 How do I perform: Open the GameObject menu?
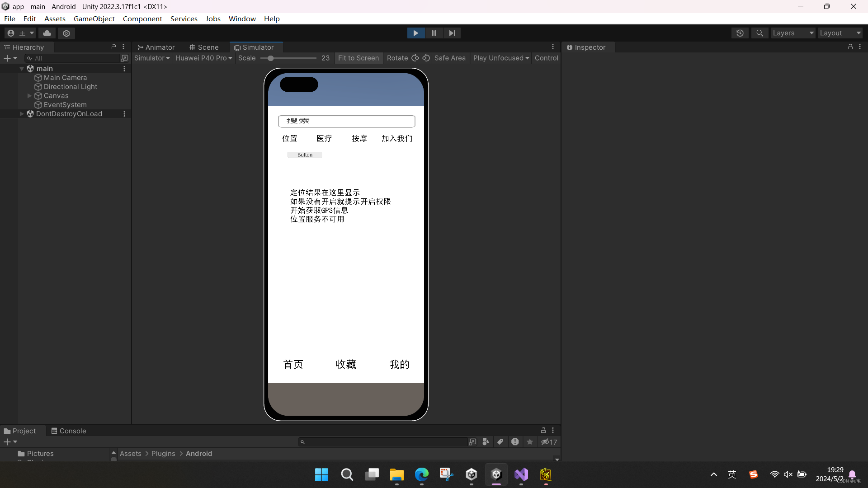coord(94,19)
